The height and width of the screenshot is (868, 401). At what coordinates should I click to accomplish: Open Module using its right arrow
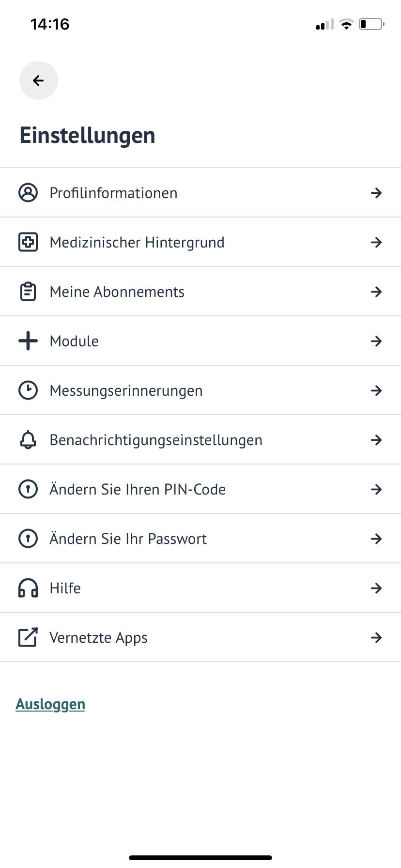coord(376,341)
